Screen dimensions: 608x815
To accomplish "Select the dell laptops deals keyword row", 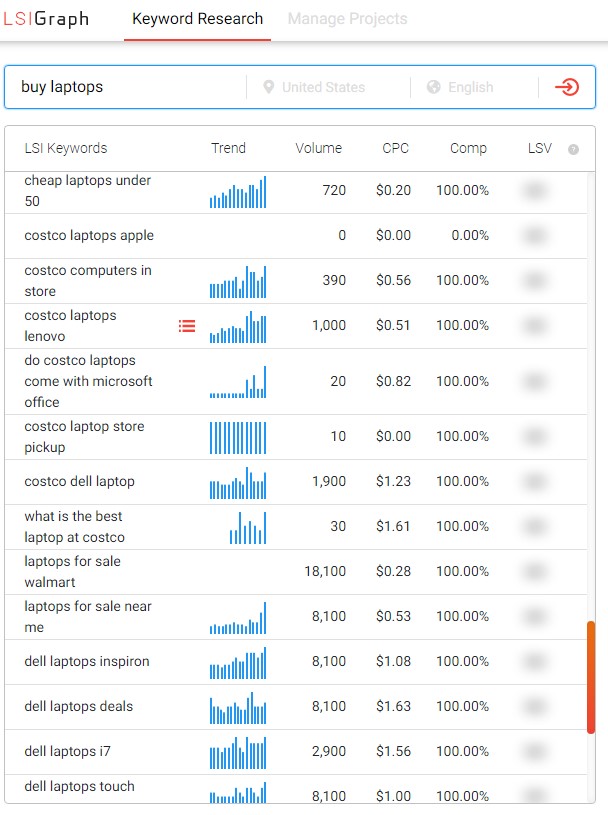I will (x=79, y=706).
